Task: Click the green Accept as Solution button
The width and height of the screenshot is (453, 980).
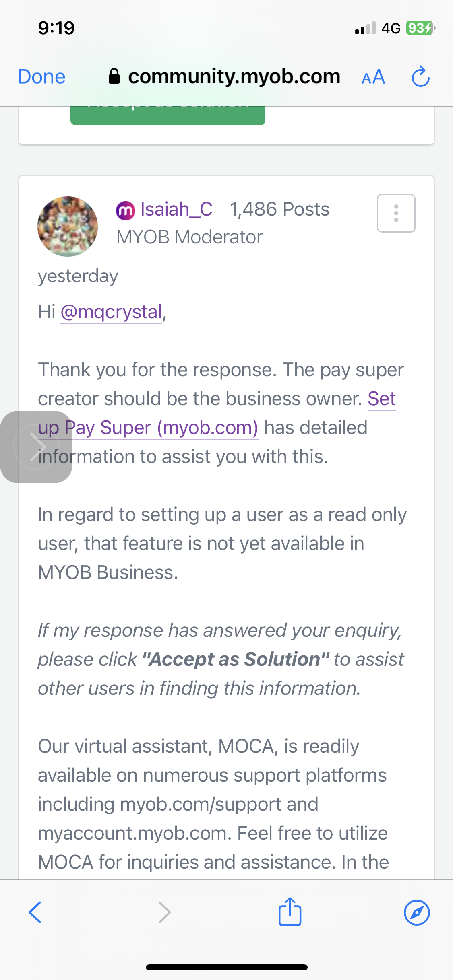Action: tap(168, 115)
